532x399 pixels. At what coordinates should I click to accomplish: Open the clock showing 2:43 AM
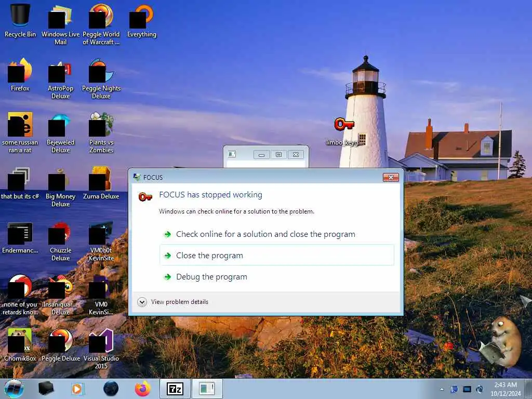coord(506,389)
